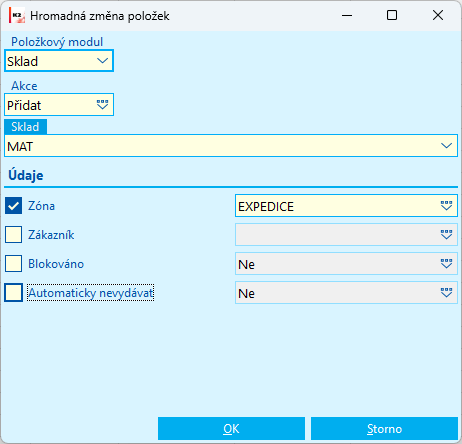Cancel the dialog with Storno
462x444 pixels.
[x=384, y=428]
